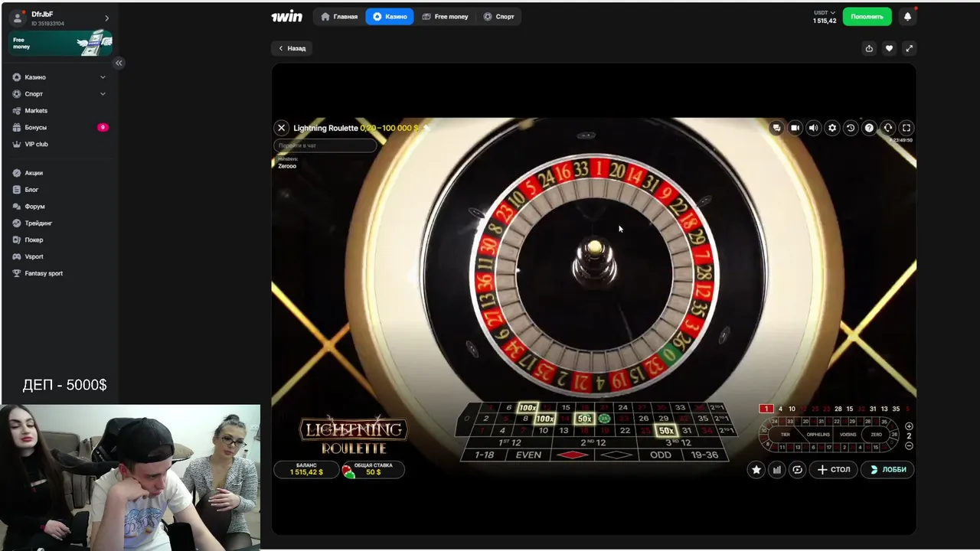Place bet on 3RD 12 dozen
The width and height of the screenshot is (980, 551).
click(x=678, y=443)
